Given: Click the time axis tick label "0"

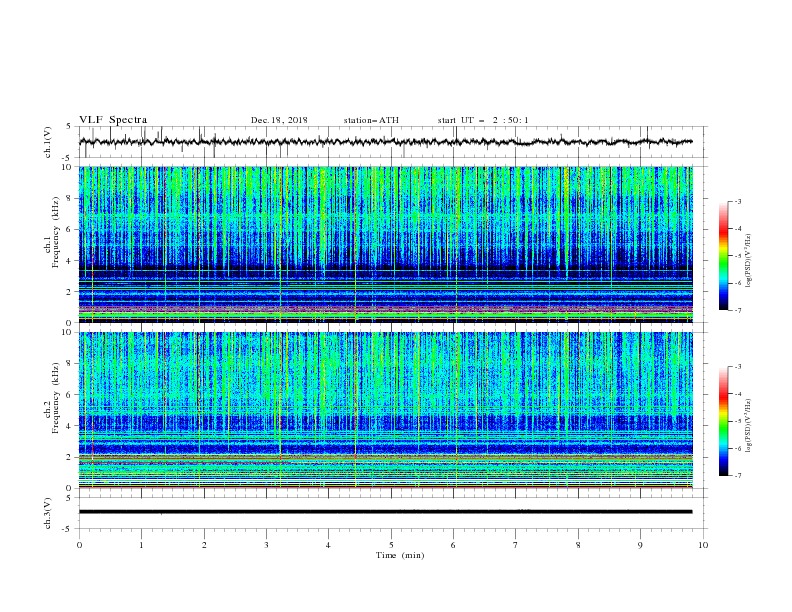Looking at the screenshot, I should pos(79,545).
